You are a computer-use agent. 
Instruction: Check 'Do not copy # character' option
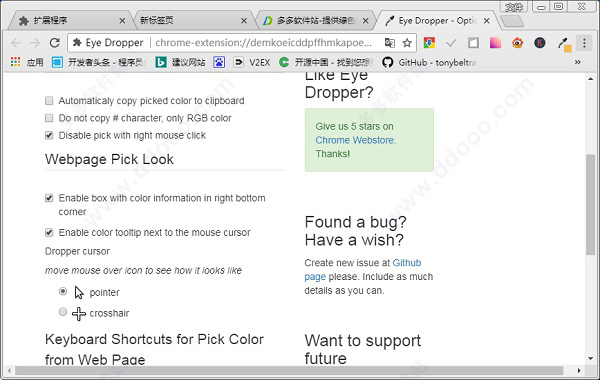point(49,118)
